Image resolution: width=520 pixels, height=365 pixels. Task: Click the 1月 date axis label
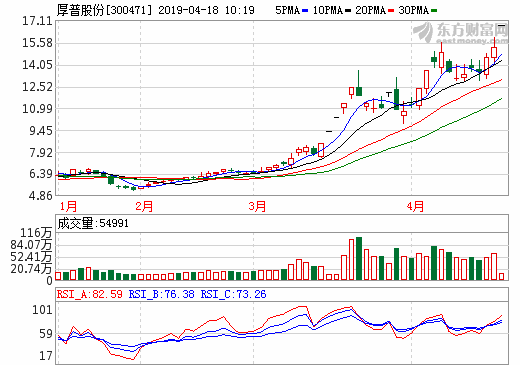tap(68, 207)
